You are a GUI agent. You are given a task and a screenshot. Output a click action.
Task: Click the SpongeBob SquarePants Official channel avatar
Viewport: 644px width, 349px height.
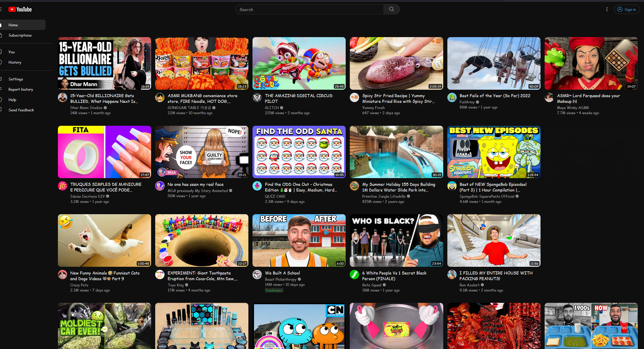coord(452,186)
